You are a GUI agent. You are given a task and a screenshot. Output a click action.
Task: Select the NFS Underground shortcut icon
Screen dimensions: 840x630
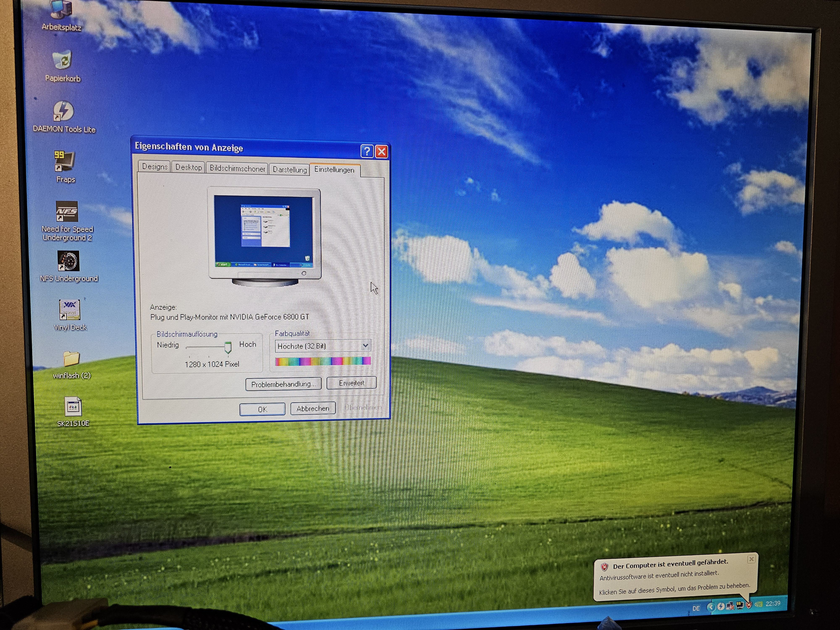click(x=68, y=261)
